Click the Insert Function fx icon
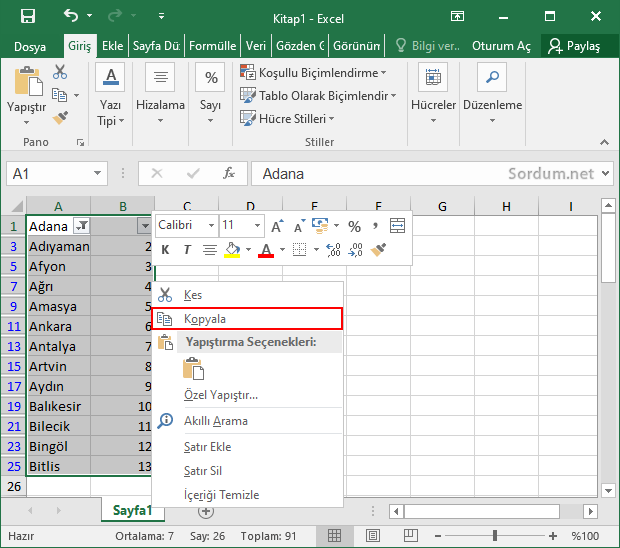This screenshot has width=620, height=548. (x=228, y=173)
